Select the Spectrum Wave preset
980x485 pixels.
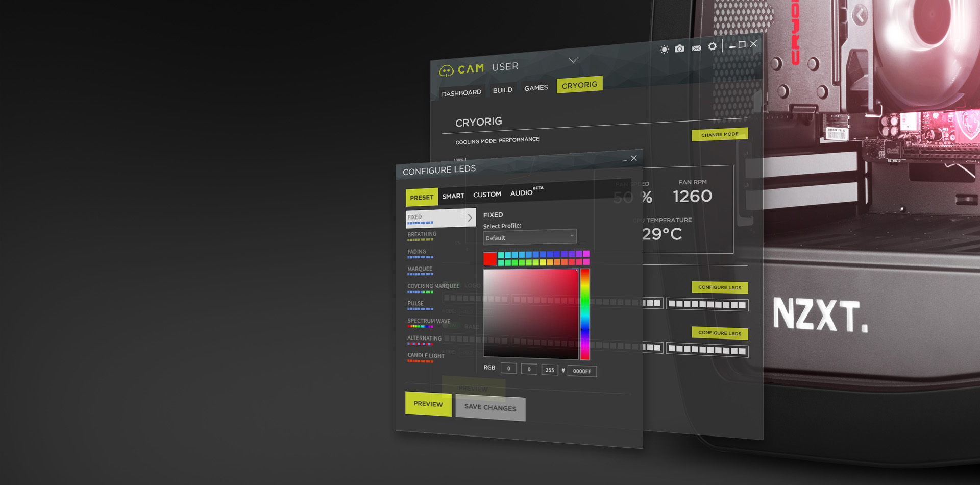(428, 322)
